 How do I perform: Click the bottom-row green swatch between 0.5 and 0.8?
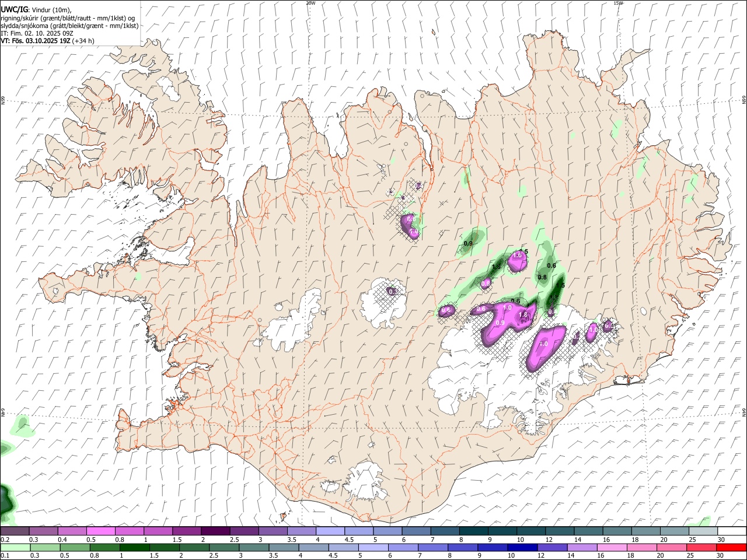(x=75, y=548)
